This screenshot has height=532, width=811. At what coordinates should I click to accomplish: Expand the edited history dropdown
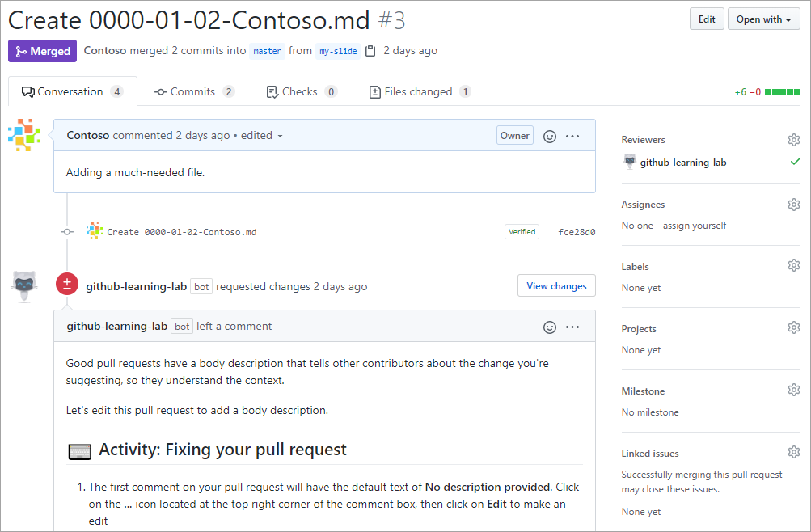click(x=259, y=135)
